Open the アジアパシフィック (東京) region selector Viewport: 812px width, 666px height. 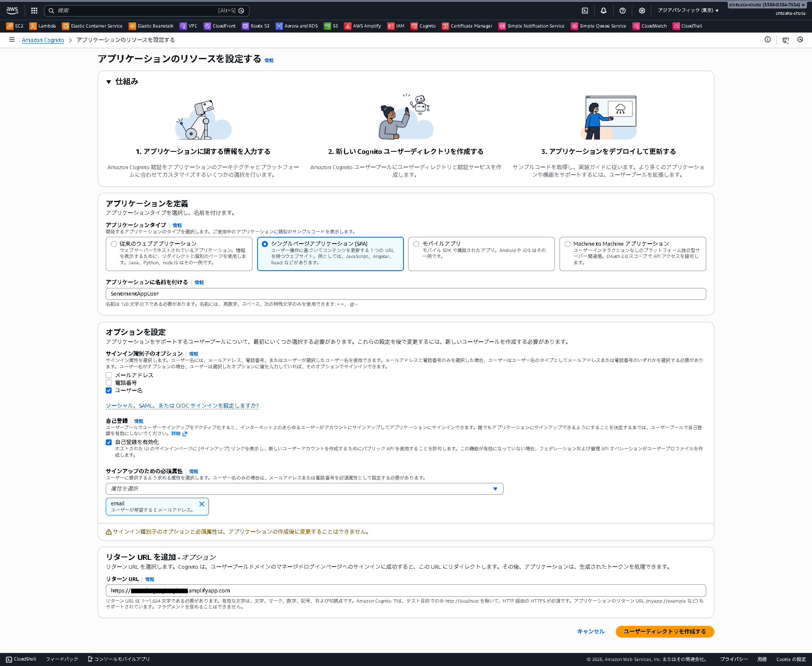click(687, 10)
